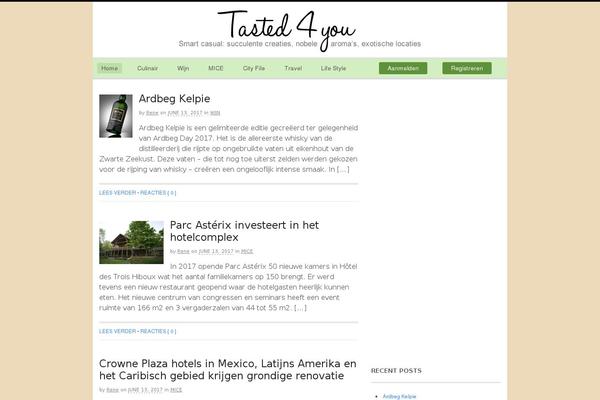This screenshot has width=600, height=400.
Task: Click Lees verder under Ardbeg Kelpie post
Action: (117, 193)
